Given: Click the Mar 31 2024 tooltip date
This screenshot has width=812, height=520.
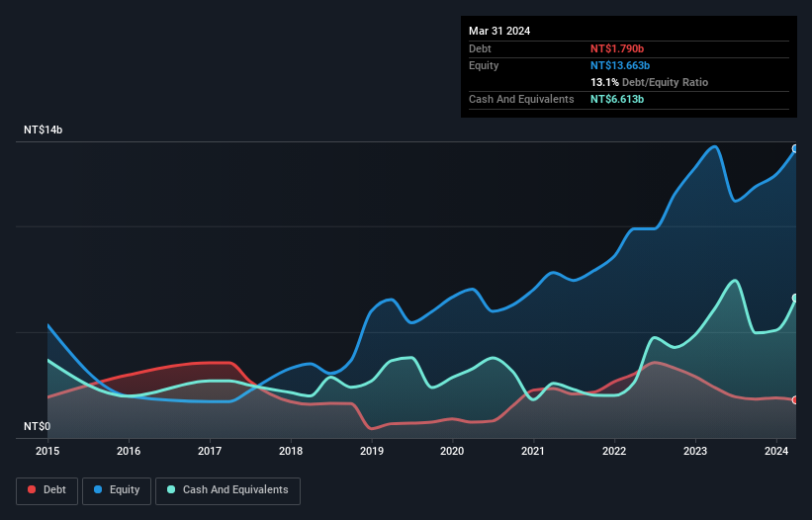Looking at the screenshot, I should (499, 31).
